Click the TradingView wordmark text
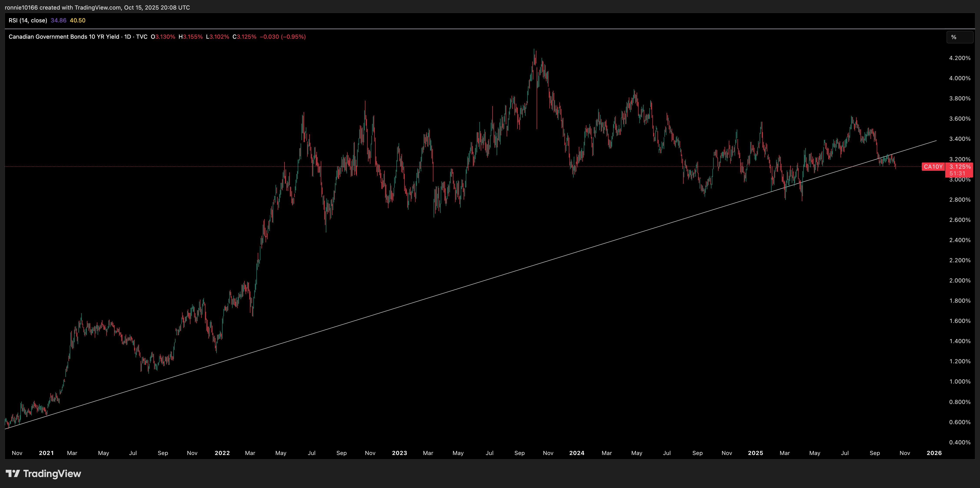This screenshot has height=488, width=980. click(x=52, y=473)
